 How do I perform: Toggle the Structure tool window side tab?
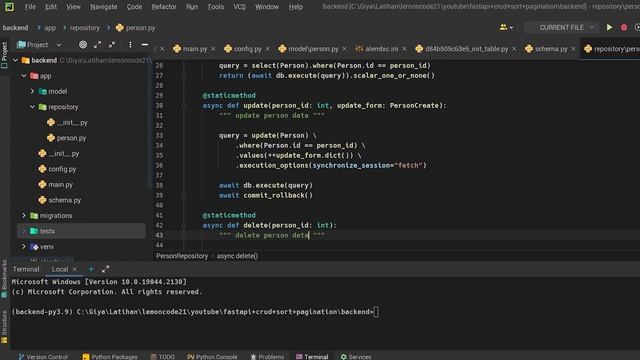pos(4,327)
